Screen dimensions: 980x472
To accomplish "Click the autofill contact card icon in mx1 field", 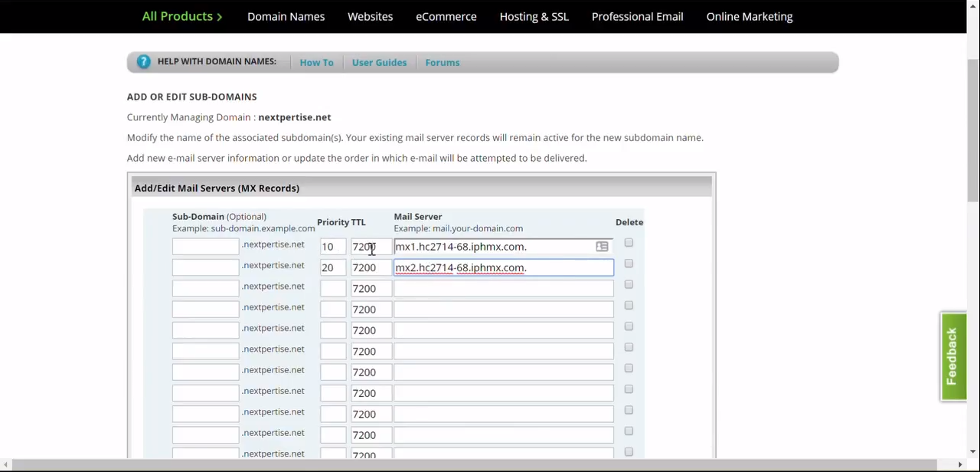I will (x=602, y=247).
